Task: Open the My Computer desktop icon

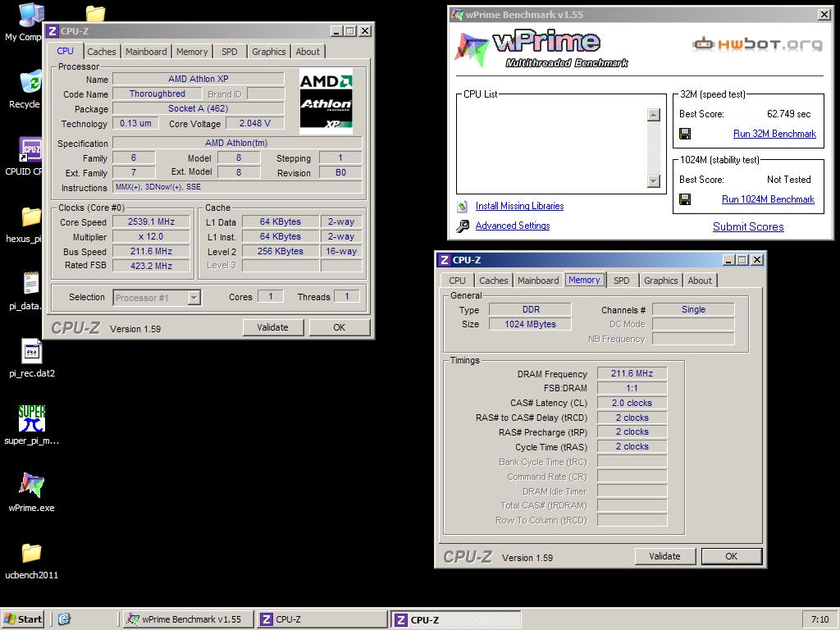Action: tap(30, 15)
